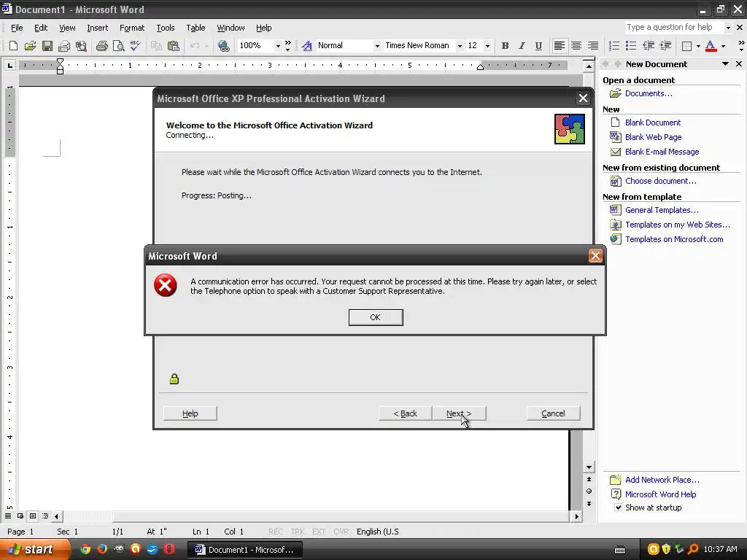The width and height of the screenshot is (747, 560).
Task: Open the Table menu
Action: tap(196, 28)
